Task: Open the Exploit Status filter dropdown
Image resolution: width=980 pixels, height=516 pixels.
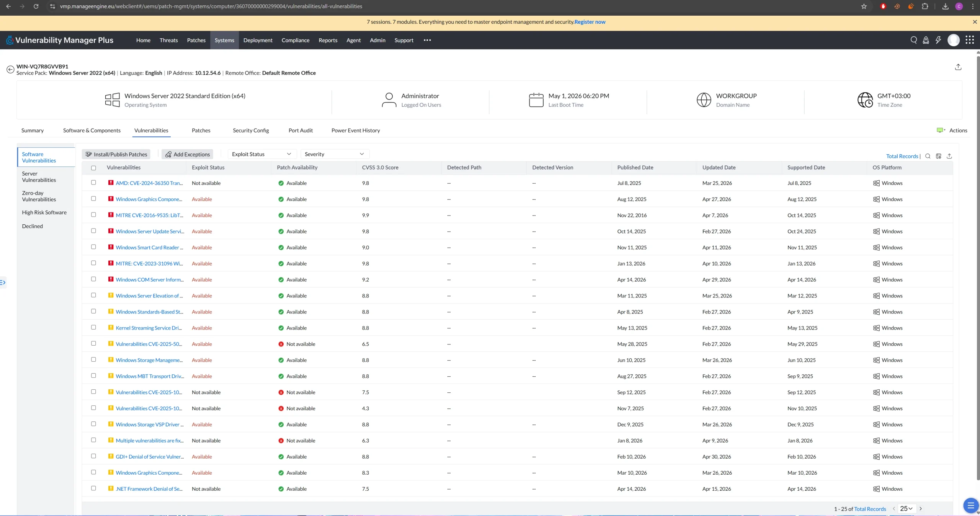Action: click(262, 154)
